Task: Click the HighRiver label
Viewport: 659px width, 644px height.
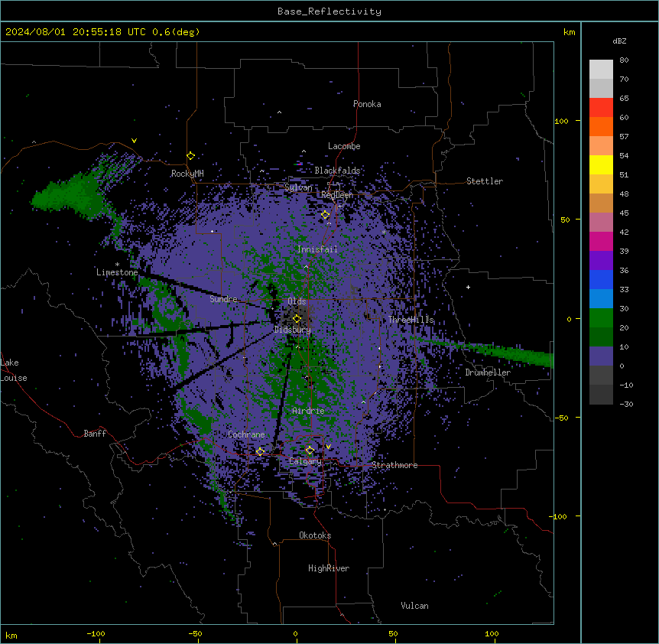Action: (329, 568)
